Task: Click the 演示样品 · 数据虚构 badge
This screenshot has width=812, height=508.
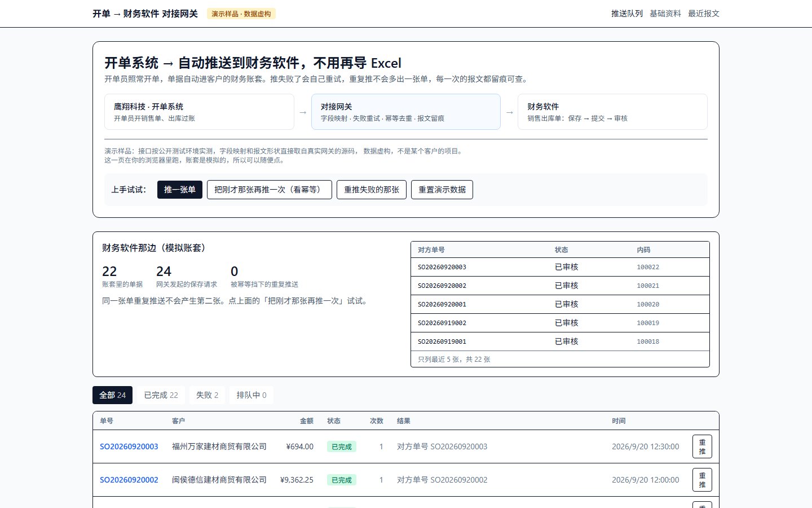Action: point(241,14)
